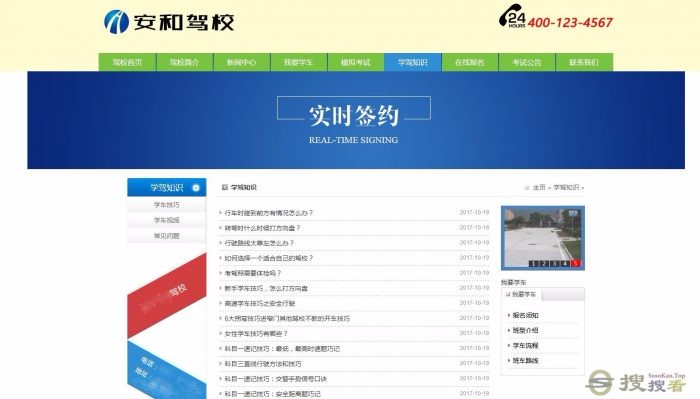Open the 模拟考试 nav tab
Screen dimensions: 700x399
click(x=356, y=62)
